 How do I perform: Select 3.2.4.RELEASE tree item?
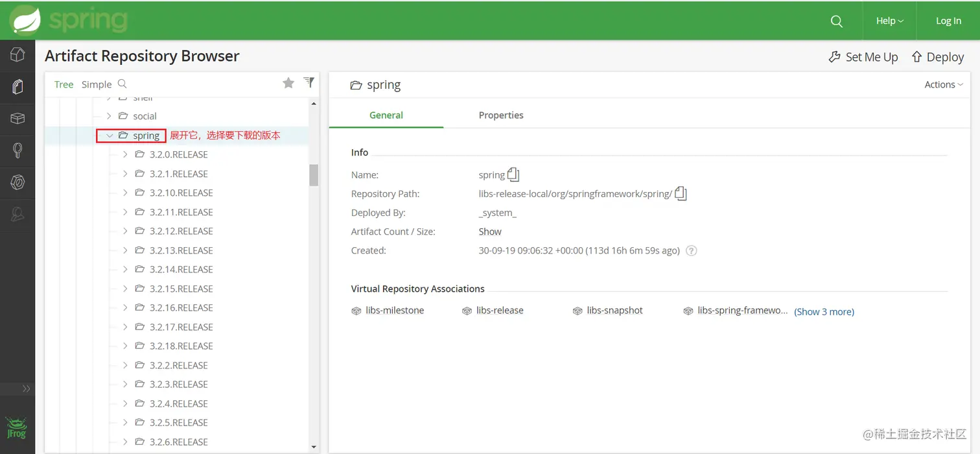point(179,403)
